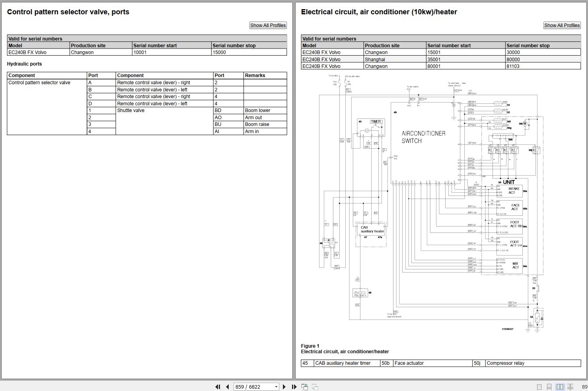Image resolution: width=588 pixels, height=391 pixels.
Task: Enable continuous scrolling page layout
Action: [549, 387]
